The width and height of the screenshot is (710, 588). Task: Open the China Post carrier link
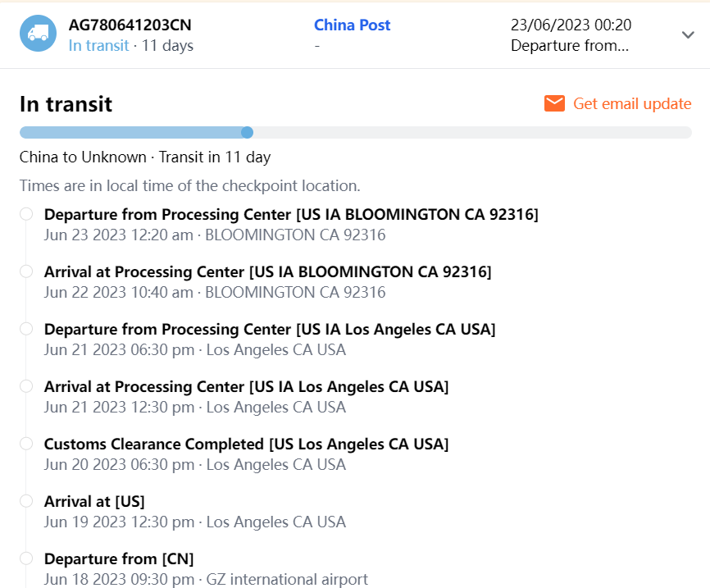pos(352,25)
